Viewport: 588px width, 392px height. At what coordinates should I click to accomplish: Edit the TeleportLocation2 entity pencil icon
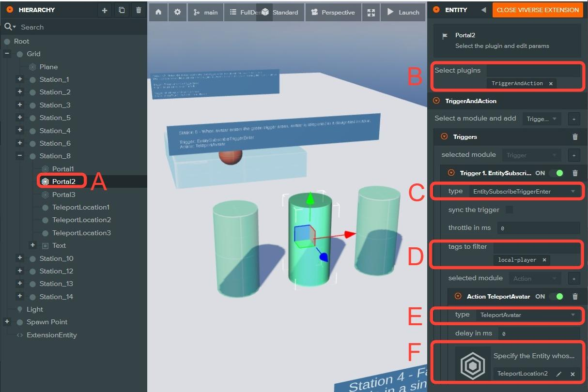[558, 374]
